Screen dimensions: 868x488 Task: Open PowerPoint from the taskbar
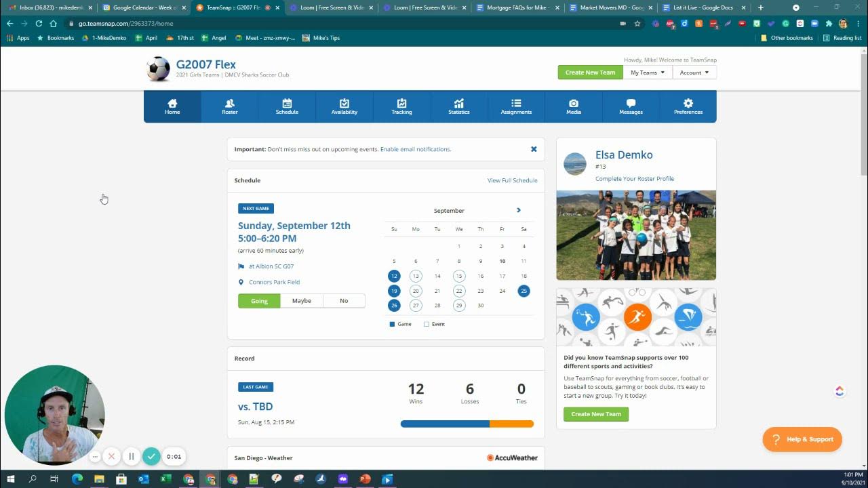click(365, 479)
